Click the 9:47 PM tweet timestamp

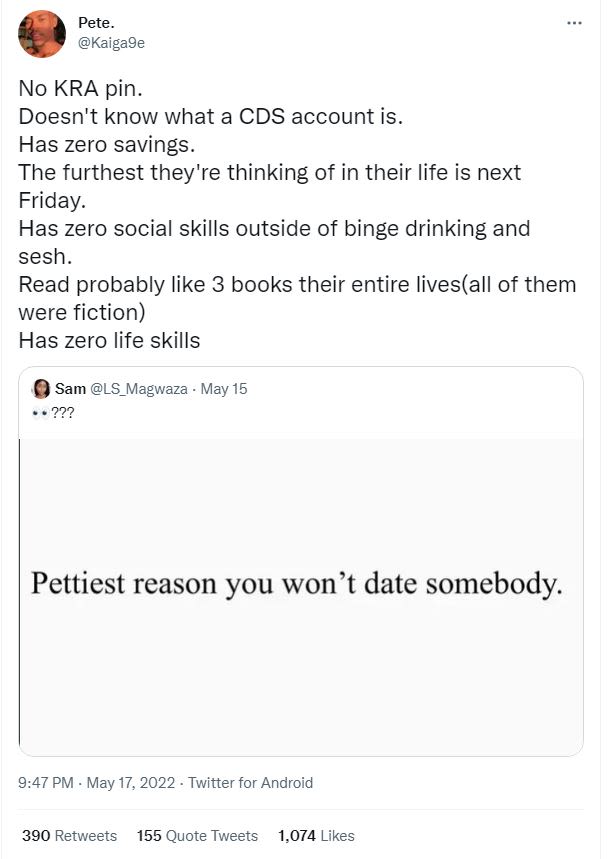pos(45,783)
